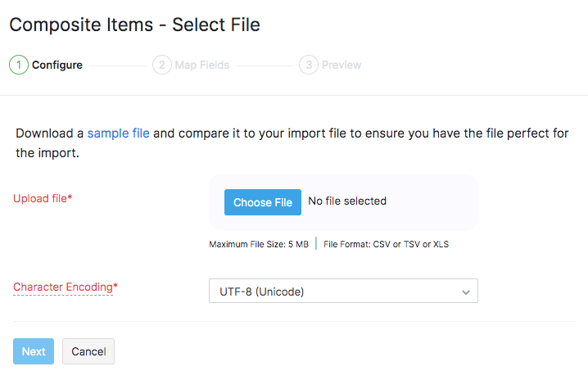Jump to the Preview step

(341, 65)
